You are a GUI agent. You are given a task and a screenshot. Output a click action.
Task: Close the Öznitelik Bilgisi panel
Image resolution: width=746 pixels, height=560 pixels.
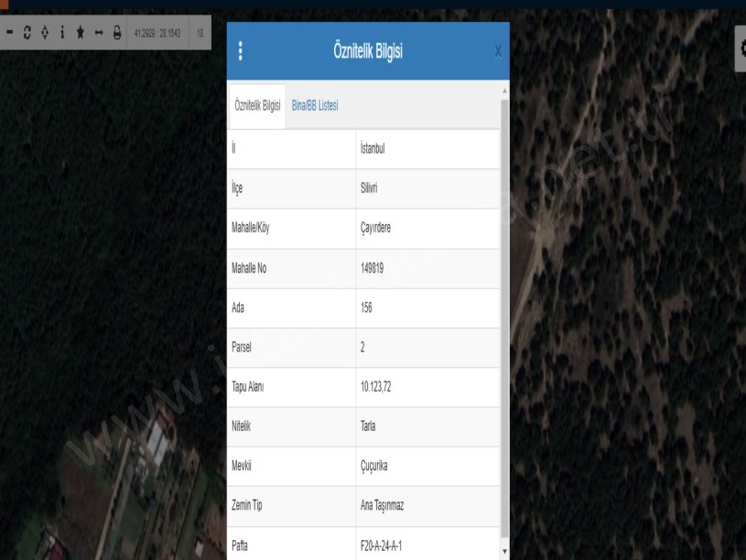[498, 52]
